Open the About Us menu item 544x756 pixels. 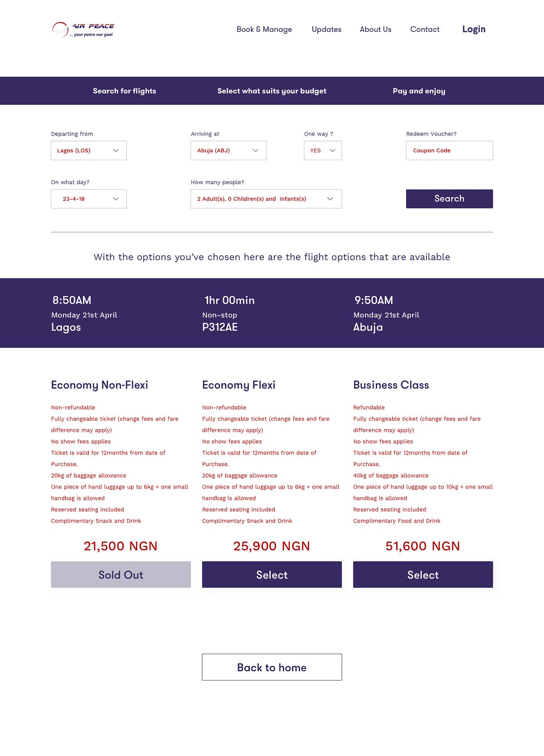coord(375,29)
